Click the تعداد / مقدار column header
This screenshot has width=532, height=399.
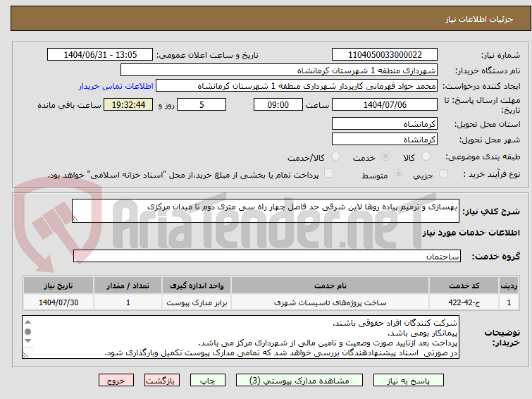pos(128,286)
